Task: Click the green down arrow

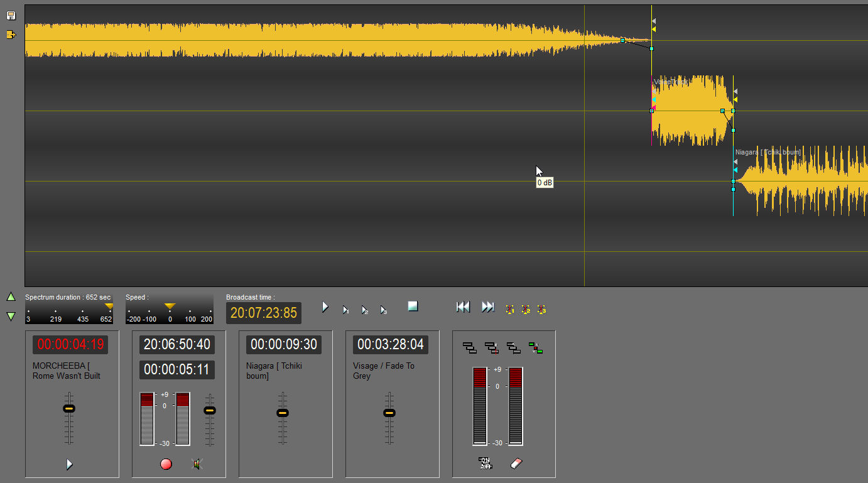Action: [x=11, y=316]
